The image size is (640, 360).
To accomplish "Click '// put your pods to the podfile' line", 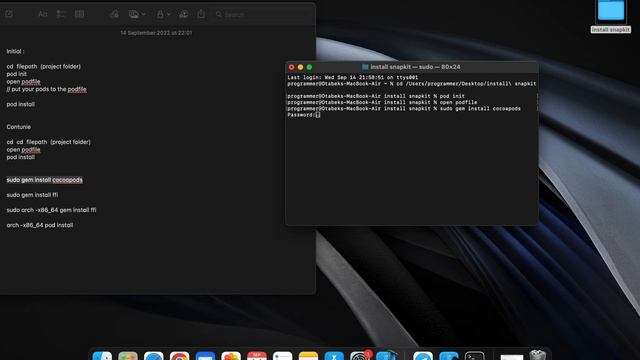I will pyautogui.click(x=47, y=89).
